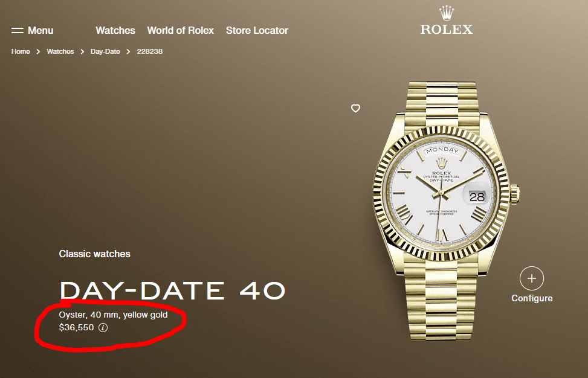Viewport: 588px width, 378px height.
Task: Add watch to favorites with heart icon
Action: pyautogui.click(x=355, y=108)
